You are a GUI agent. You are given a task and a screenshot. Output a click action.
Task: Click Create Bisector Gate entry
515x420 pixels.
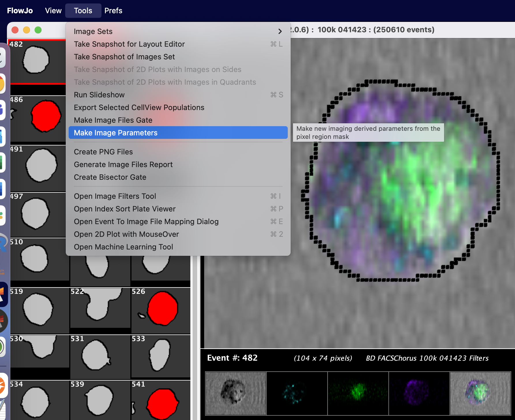pyautogui.click(x=110, y=177)
